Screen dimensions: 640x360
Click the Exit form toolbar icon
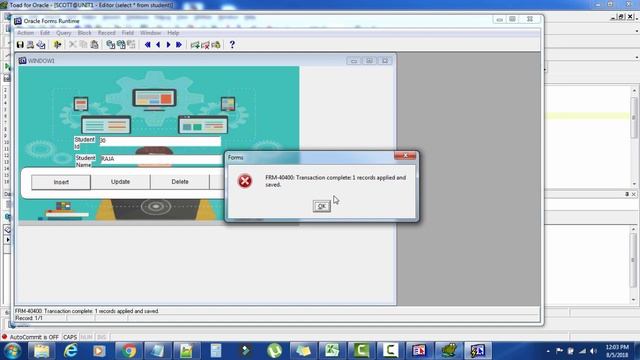coord(57,44)
